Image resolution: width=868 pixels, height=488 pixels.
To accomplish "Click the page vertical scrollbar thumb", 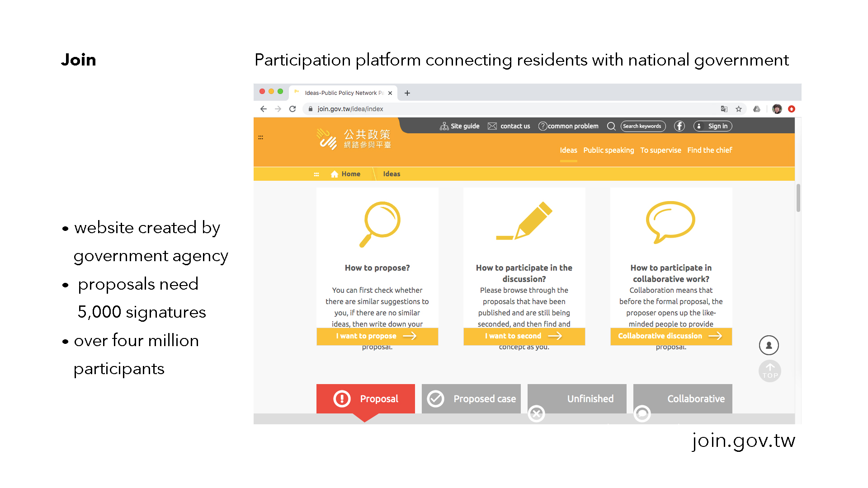I will 798,198.
